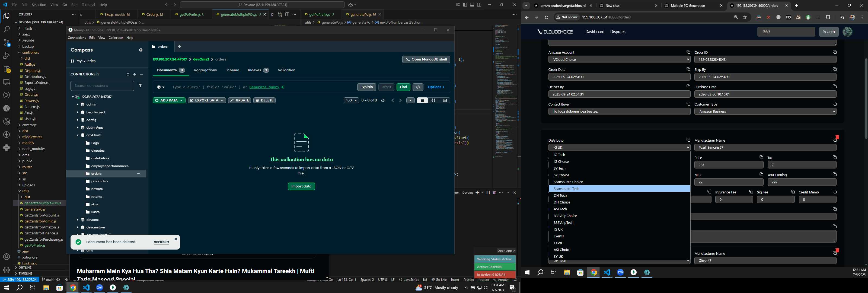
Task: Copy the Order ID field value
Action: coord(834,52)
